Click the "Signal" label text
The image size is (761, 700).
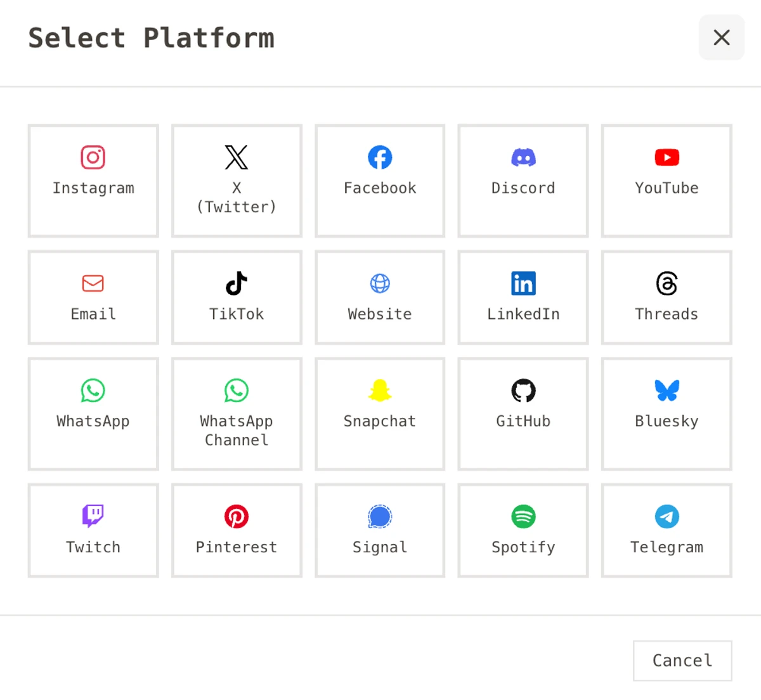(380, 547)
